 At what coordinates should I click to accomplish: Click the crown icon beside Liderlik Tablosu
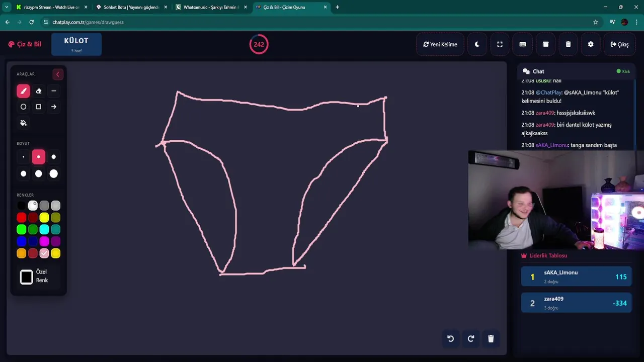pos(524,255)
